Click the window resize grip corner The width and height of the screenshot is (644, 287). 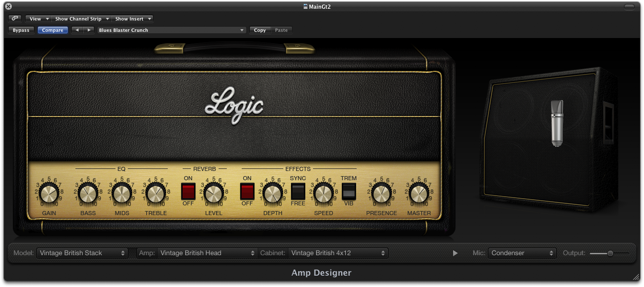coord(636,276)
